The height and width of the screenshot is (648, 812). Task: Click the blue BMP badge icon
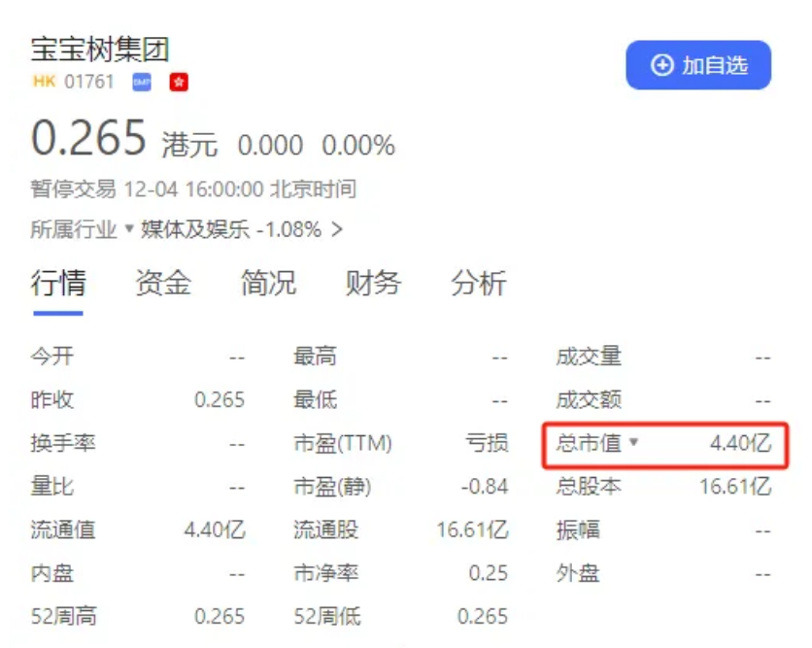(x=142, y=83)
